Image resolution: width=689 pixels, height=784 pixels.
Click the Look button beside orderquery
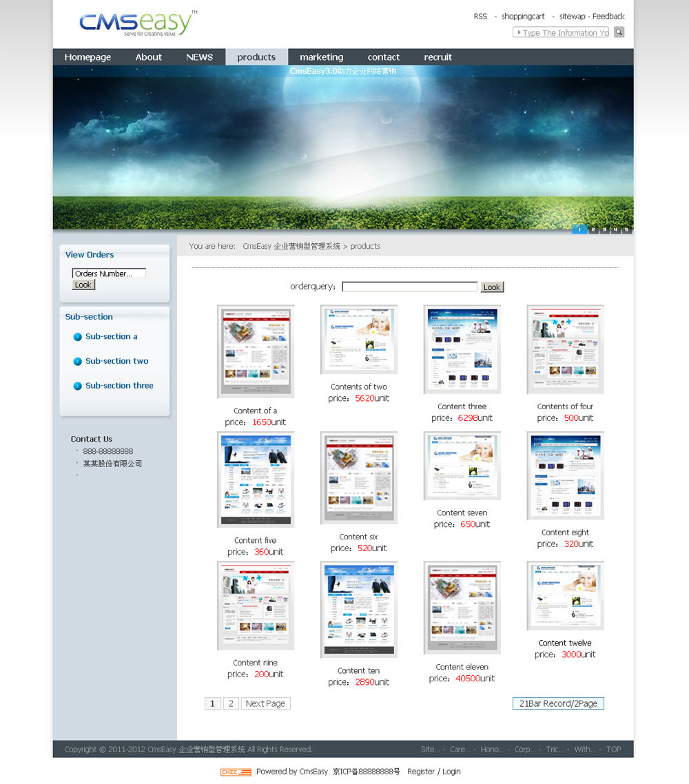pyautogui.click(x=492, y=287)
